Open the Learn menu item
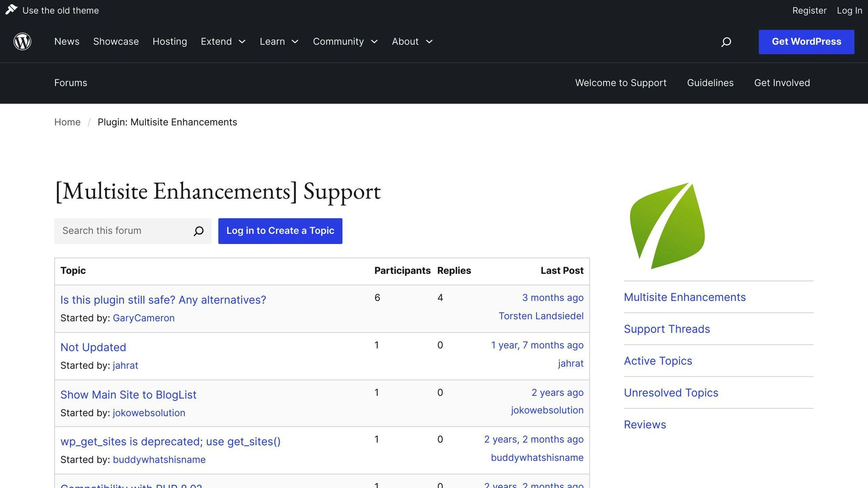Image resolution: width=868 pixels, height=488 pixels. click(272, 42)
